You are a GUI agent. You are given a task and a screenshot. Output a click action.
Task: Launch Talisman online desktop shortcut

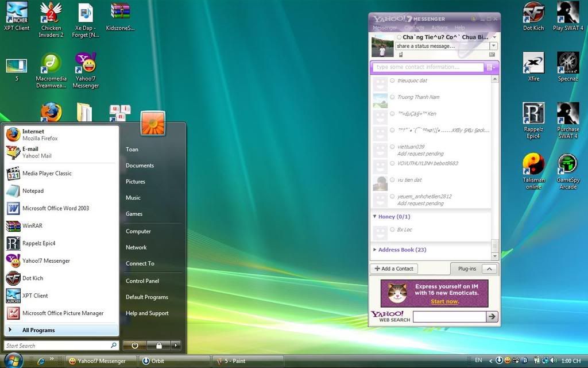click(x=533, y=171)
